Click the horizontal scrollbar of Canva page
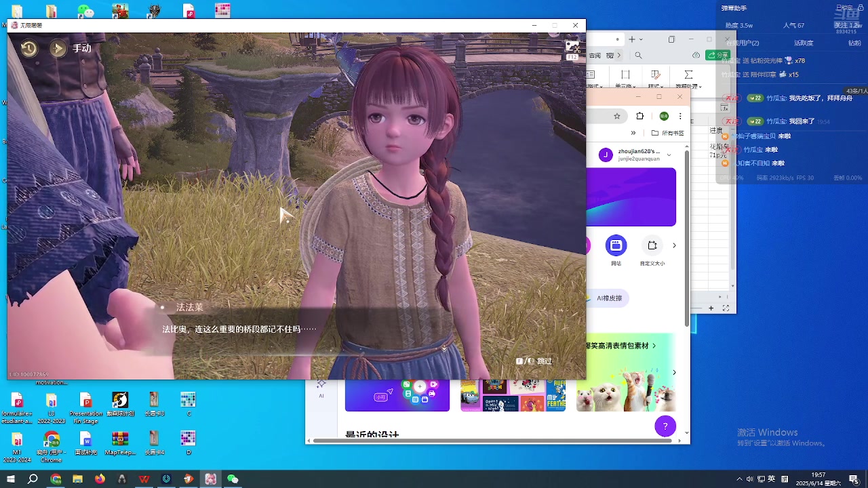Viewport: 868px width, 488px height. click(x=492, y=441)
